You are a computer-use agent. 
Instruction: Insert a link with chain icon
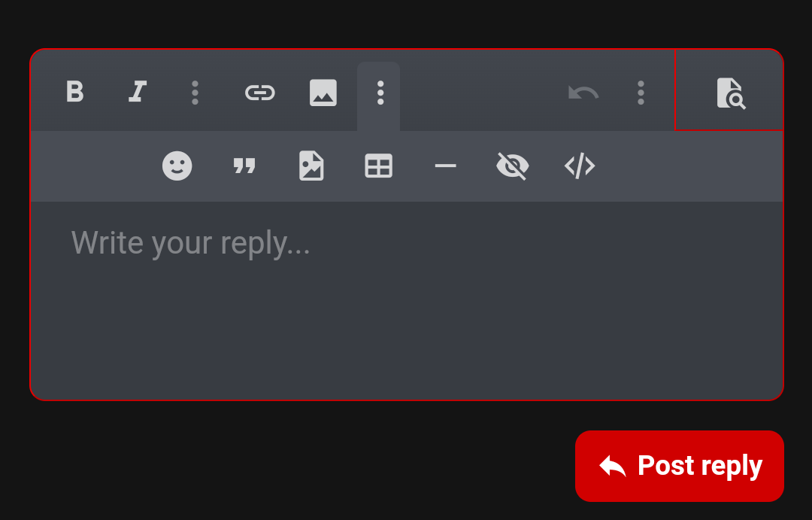[260, 93]
